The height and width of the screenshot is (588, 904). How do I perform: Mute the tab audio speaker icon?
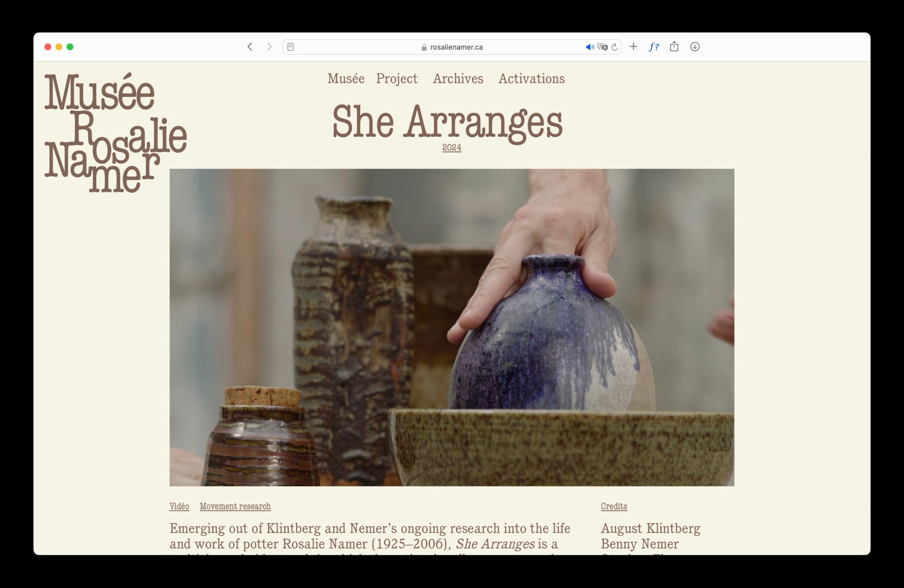[x=589, y=47]
